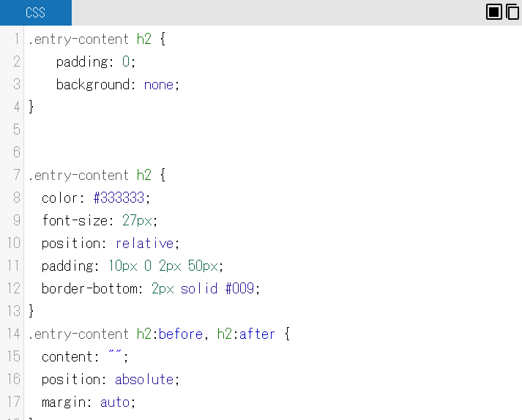Click 'border-bottom' property on line 12

click(89, 288)
